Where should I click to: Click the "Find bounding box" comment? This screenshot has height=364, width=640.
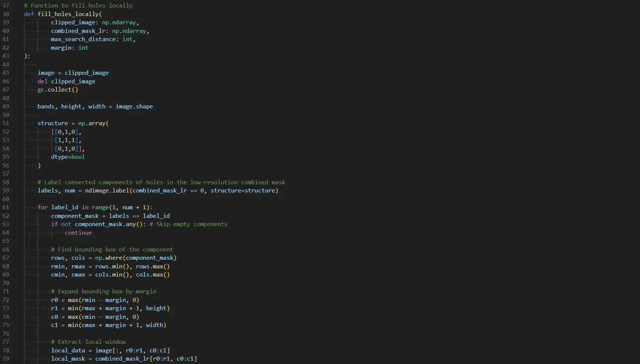(112, 250)
